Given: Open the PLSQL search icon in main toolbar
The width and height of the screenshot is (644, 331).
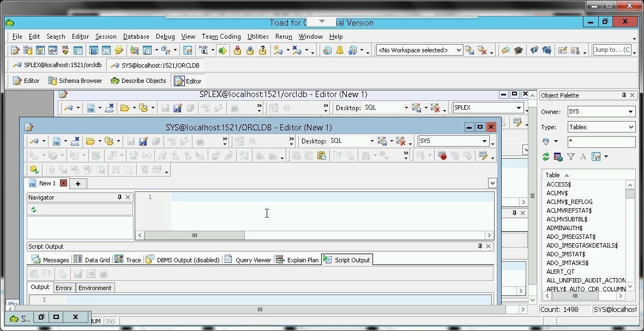Looking at the screenshot, I should click(x=203, y=51).
